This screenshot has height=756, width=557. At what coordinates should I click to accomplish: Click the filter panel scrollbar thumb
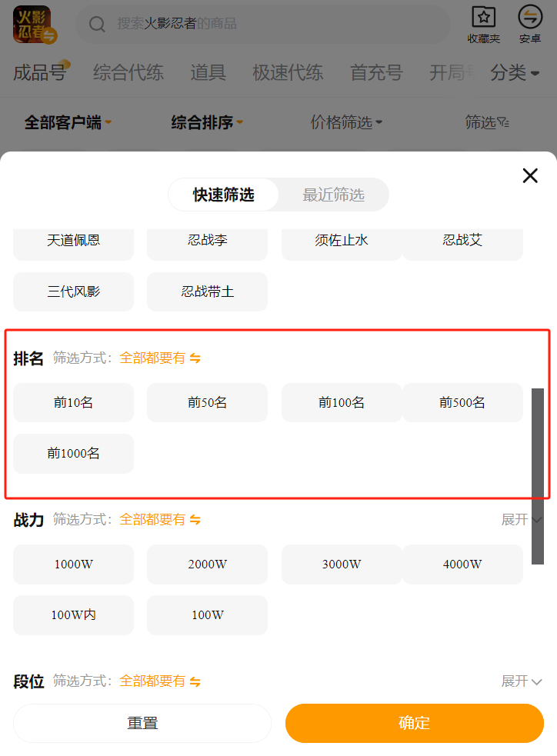click(x=538, y=475)
